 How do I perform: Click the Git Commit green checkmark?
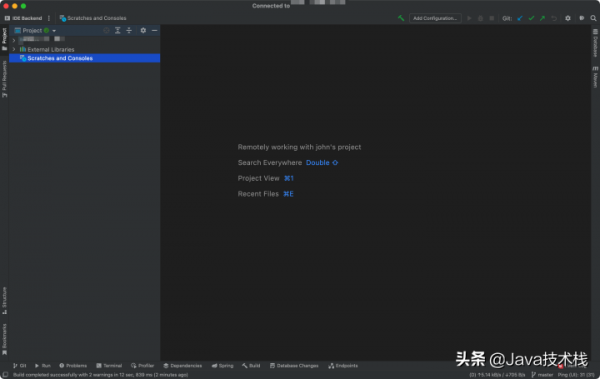pos(531,18)
